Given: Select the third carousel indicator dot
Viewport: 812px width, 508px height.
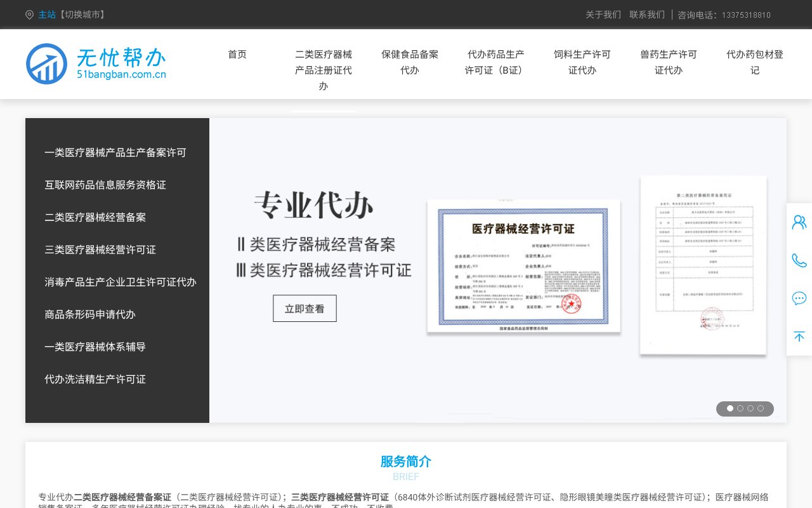Looking at the screenshot, I should [x=750, y=408].
